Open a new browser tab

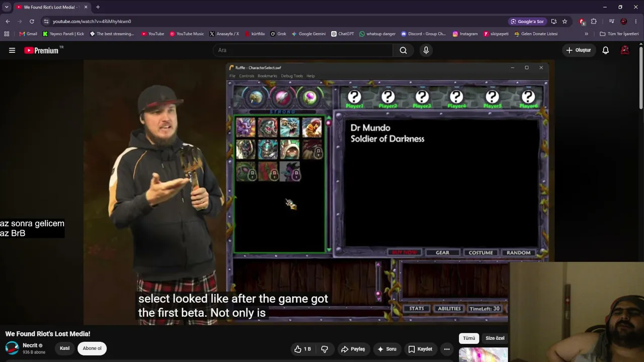(98, 7)
